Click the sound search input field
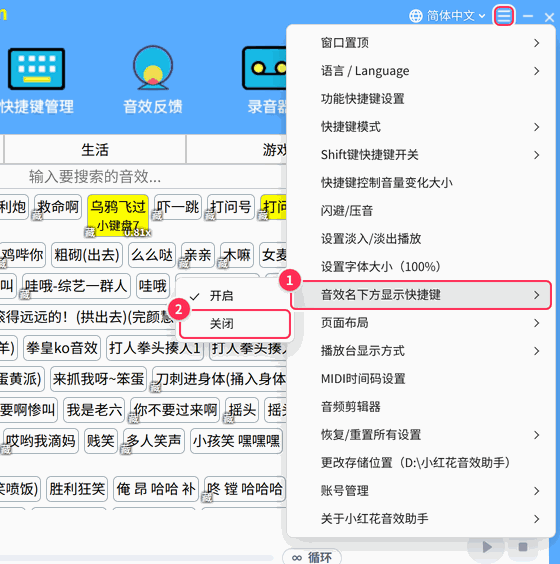Image resolution: width=560 pixels, height=564 pixels. (x=144, y=177)
